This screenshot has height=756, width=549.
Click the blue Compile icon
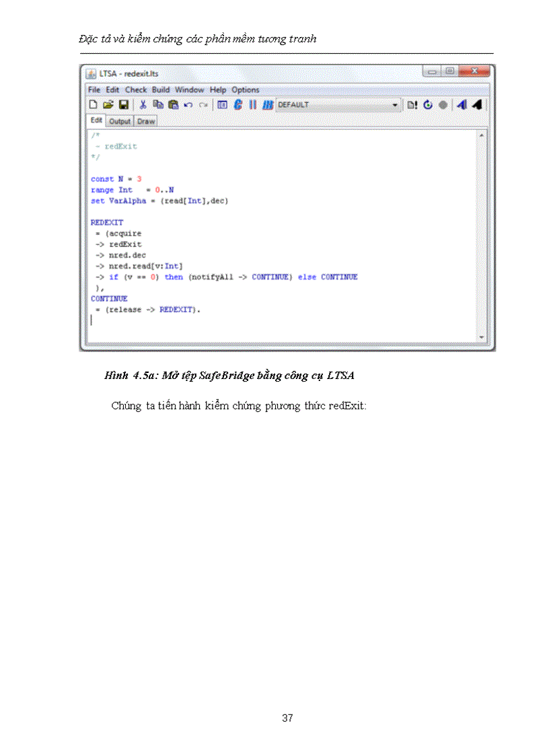point(237,105)
